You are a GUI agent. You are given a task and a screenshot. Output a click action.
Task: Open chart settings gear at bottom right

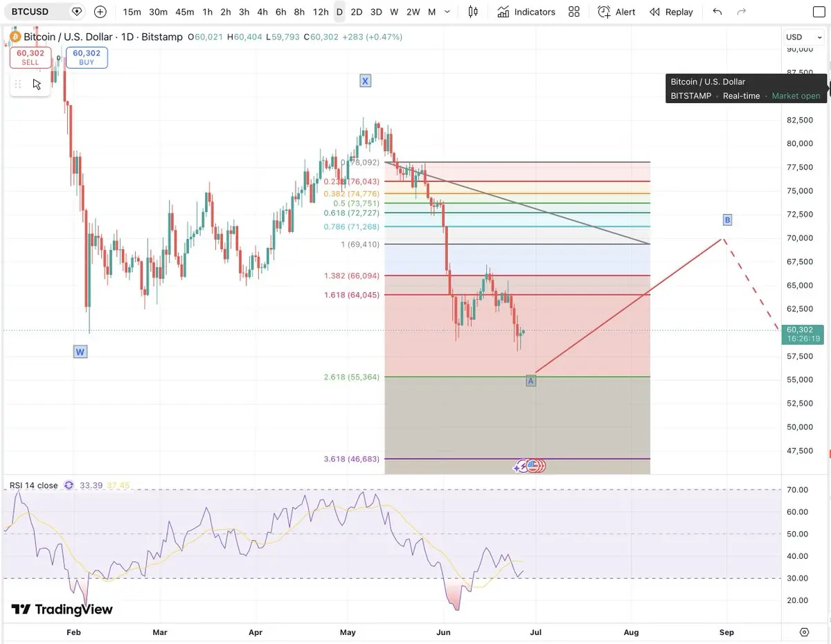tap(804, 632)
